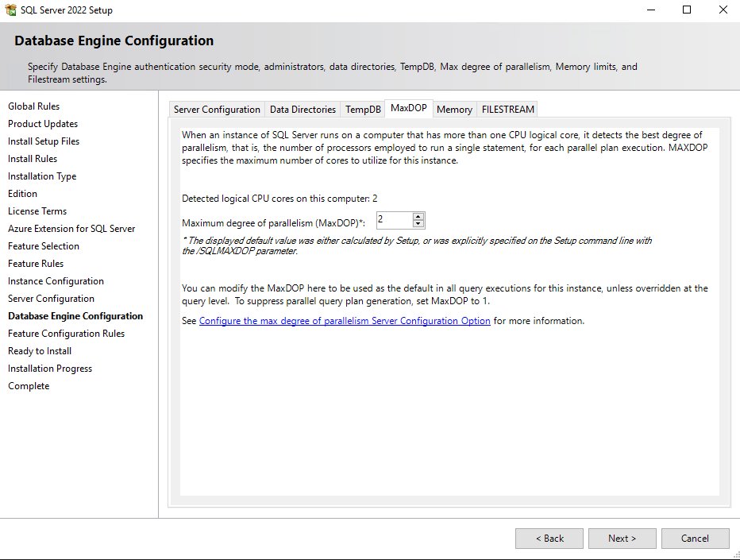Select the MaxDOP tab

coord(409,108)
